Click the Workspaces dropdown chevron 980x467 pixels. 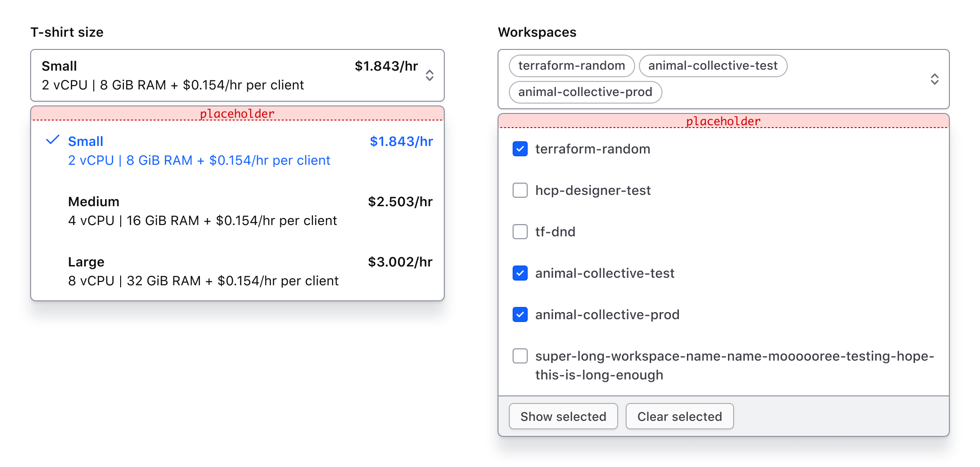(x=934, y=80)
